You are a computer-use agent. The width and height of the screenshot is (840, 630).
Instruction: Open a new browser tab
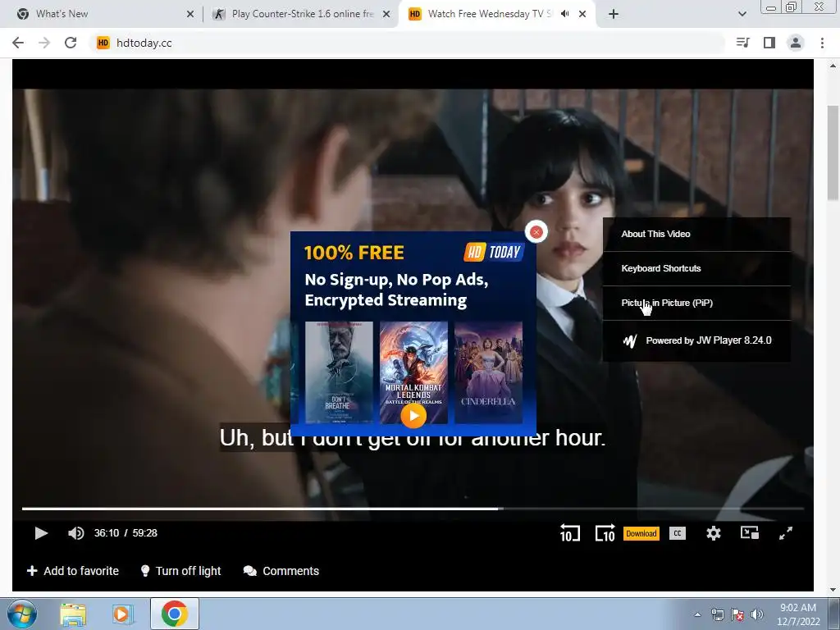pos(614,15)
